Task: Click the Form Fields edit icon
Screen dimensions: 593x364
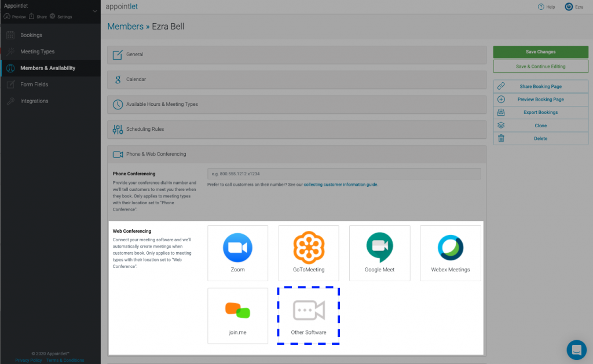Action: (10, 84)
